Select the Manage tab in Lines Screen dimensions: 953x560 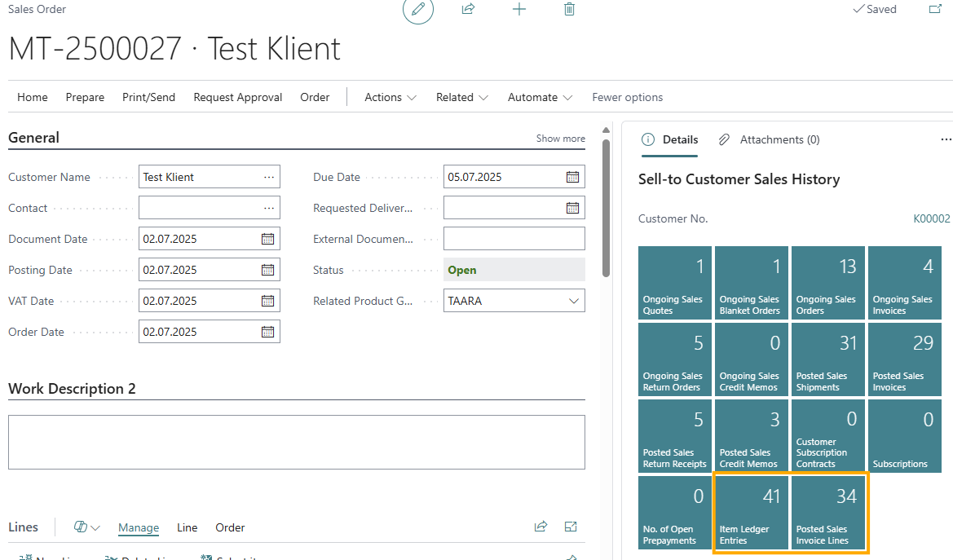(139, 527)
